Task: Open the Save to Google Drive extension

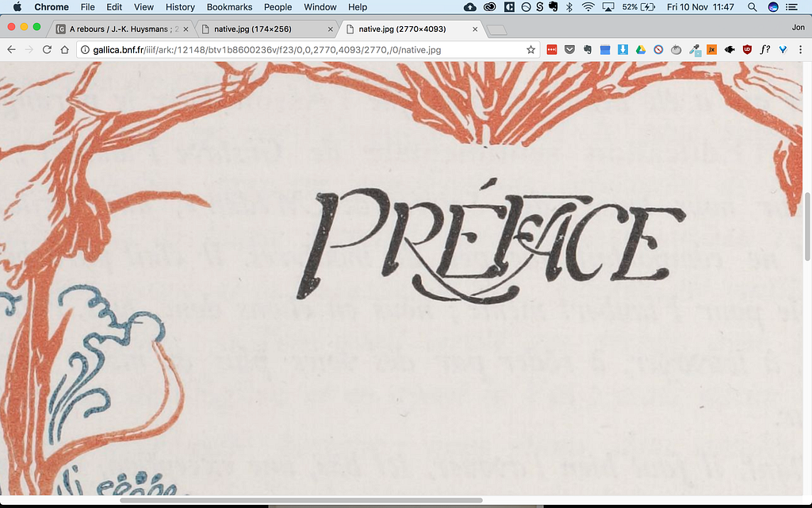Action: pos(641,50)
